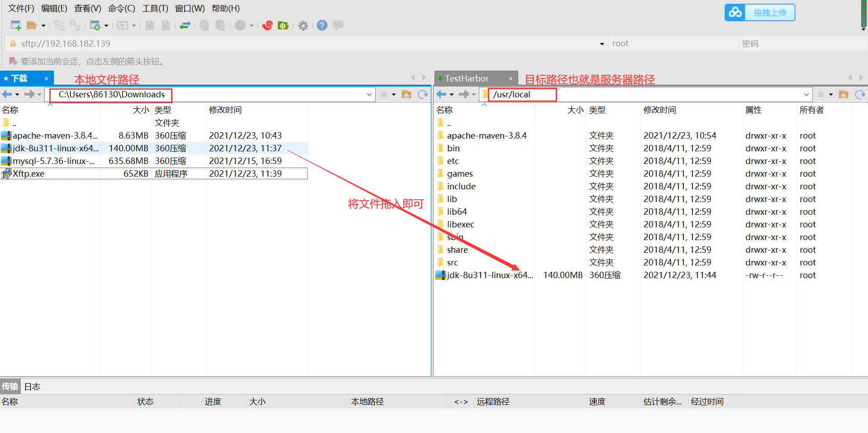
Task: Switch to the TestHarbor remote tab
Action: point(467,78)
